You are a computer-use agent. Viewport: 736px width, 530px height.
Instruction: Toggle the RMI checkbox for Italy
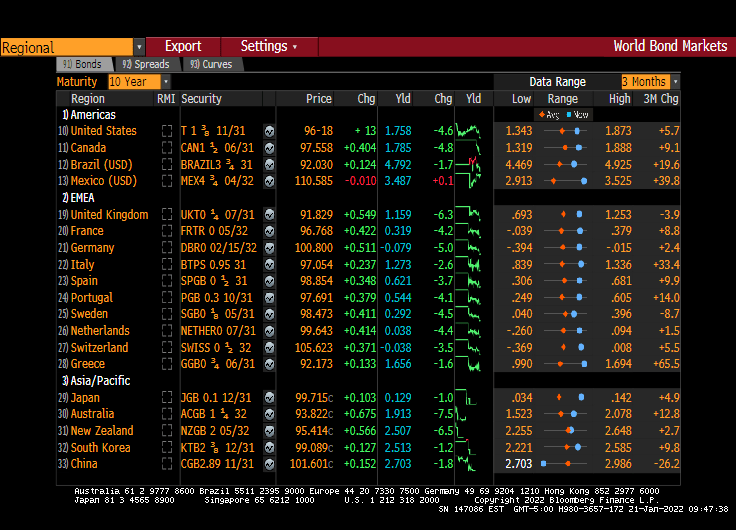pos(167,265)
